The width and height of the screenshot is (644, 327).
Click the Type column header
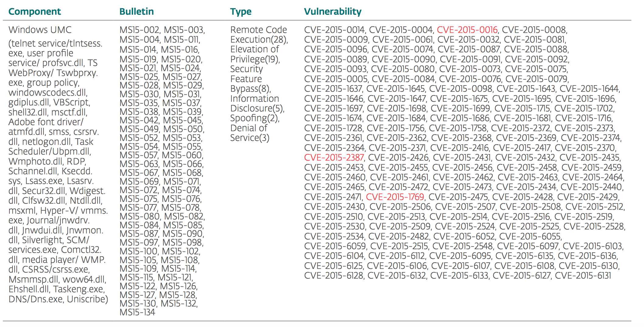241,12
